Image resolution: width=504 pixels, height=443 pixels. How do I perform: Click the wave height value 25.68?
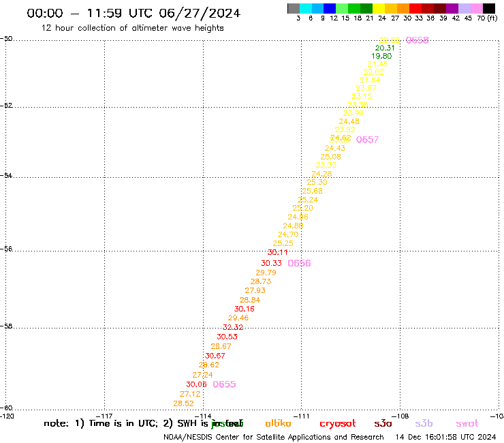(312, 191)
